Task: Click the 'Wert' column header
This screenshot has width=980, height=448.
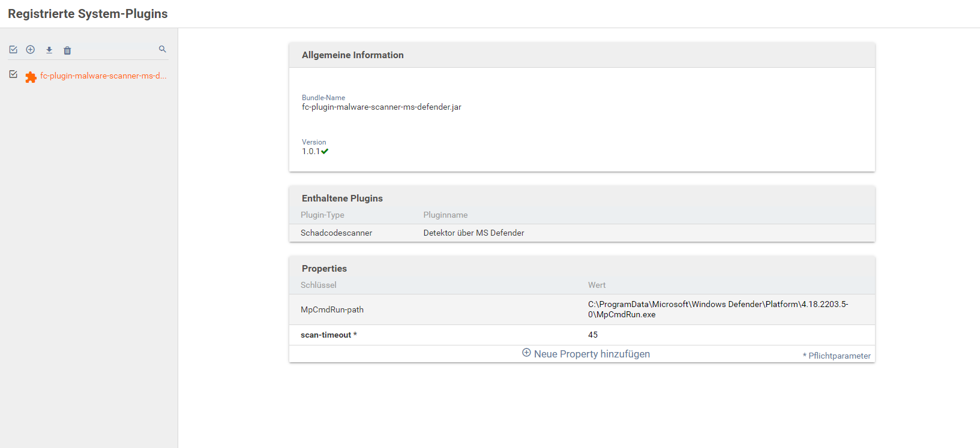Action: pos(597,285)
